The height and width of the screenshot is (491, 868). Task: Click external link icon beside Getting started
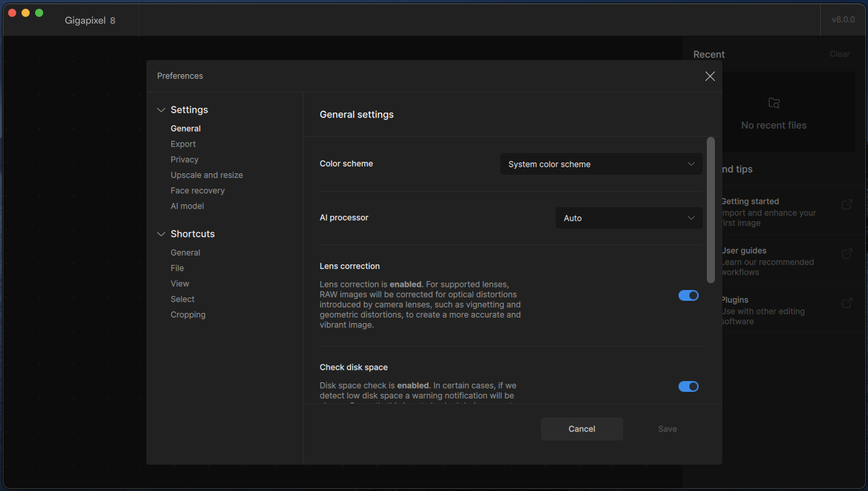(847, 205)
